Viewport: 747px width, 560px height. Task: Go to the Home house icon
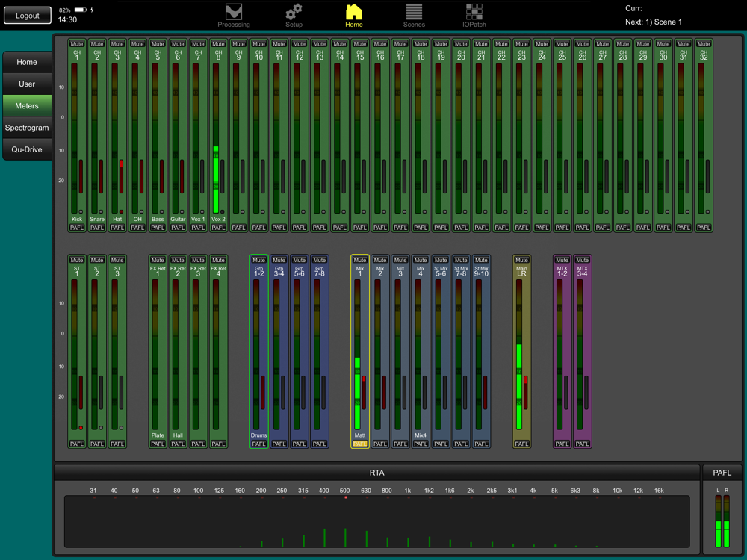click(354, 15)
